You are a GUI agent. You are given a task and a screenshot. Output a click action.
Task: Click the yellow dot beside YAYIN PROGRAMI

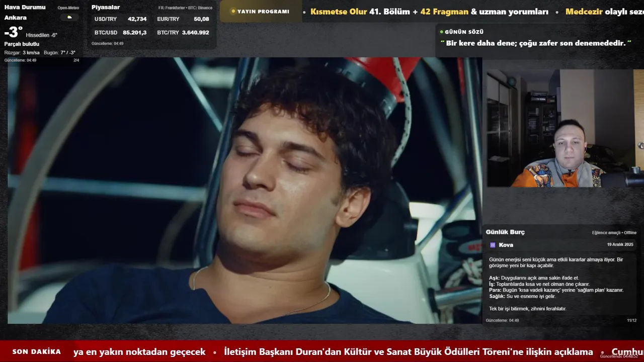point(233,12)
